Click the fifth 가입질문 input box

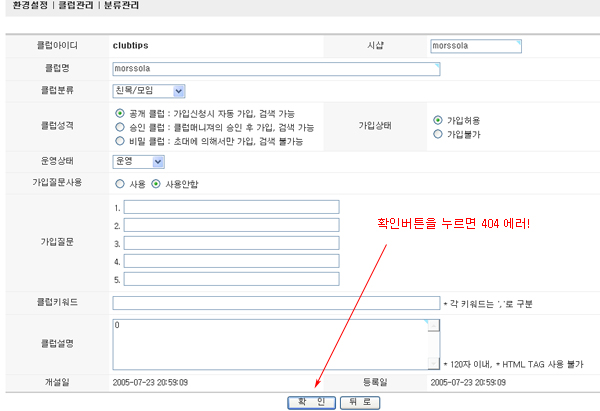click(231, 279)
